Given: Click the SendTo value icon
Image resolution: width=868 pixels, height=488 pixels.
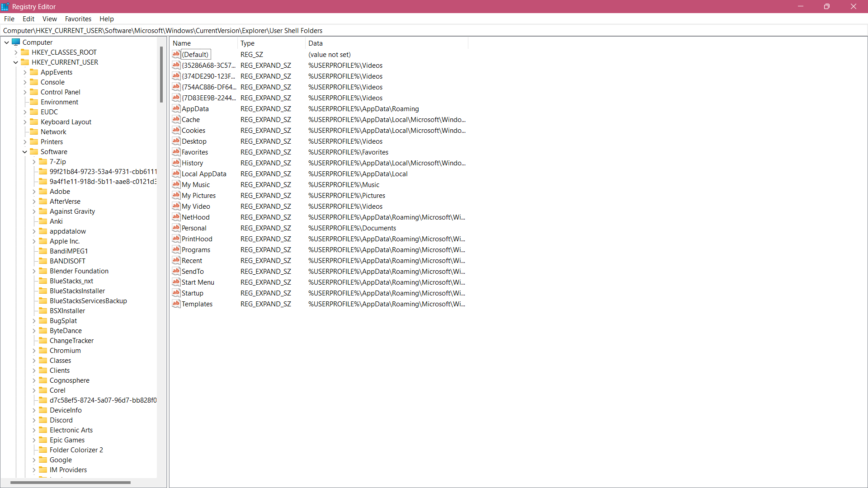Looking at the screenshot, I should pos(176,271).
